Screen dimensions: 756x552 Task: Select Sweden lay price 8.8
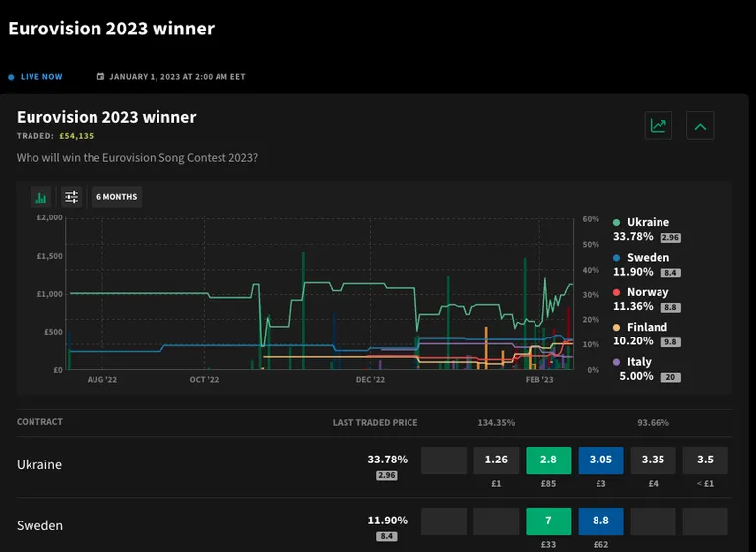[x=600, y=521]
